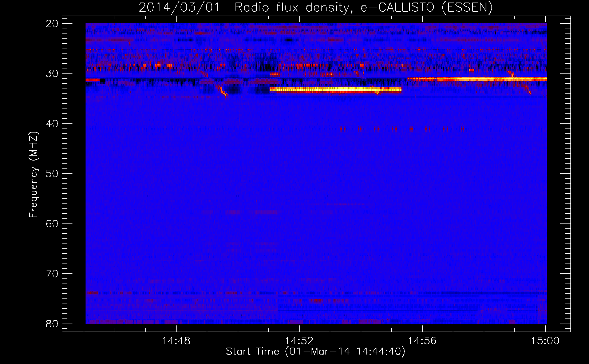Click the row of red dots near 41 MHz
This screenshot has height=364, width=589.
click(402, 129)
